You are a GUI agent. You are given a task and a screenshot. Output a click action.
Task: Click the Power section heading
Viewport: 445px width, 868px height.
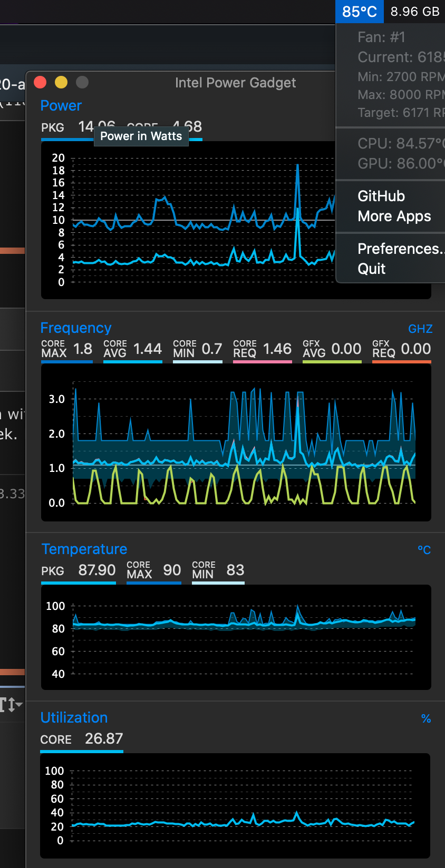point(61,106)
